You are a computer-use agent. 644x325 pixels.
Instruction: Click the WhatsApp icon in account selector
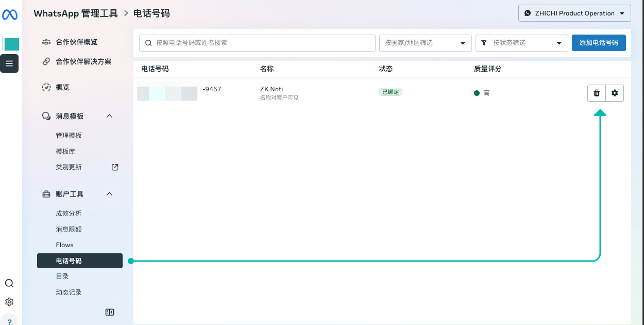[528, 13]
